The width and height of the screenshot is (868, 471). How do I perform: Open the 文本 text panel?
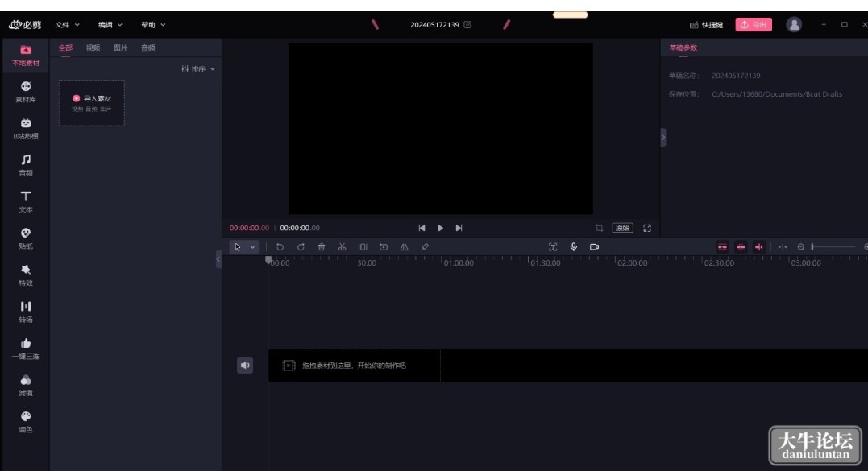[26, 202]
